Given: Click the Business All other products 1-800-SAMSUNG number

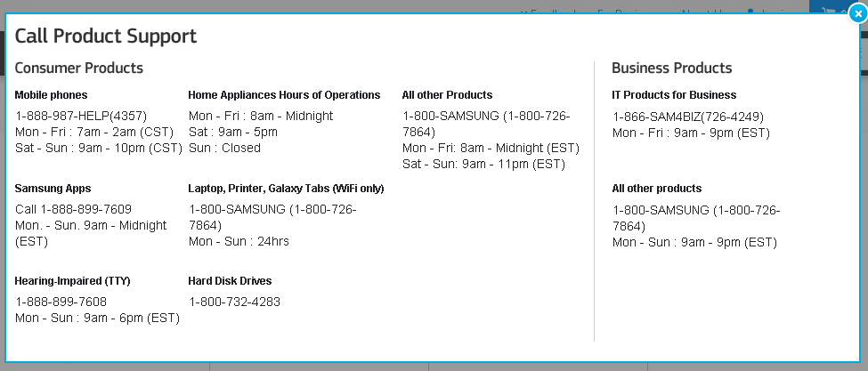Looking at the screenshot, I should coord(696,218).
